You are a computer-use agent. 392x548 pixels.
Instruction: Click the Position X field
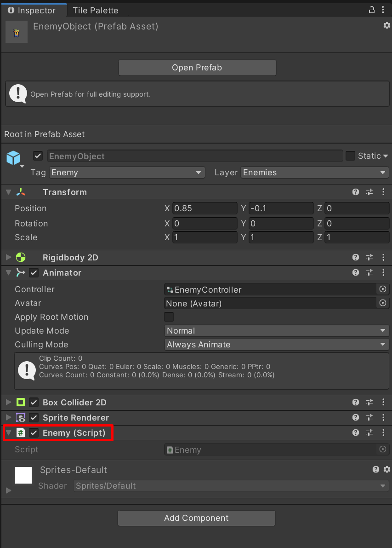pos(205,208)
